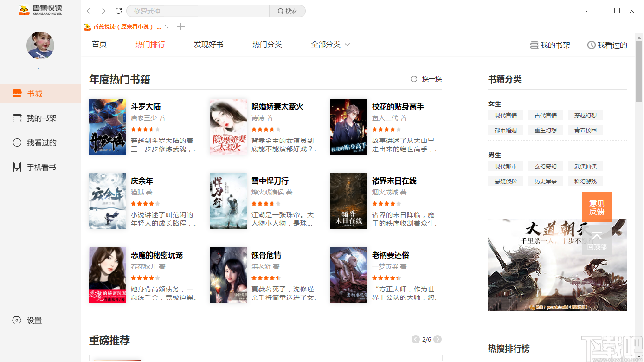This screenshot has width=644, height=362.
Task: Go to previous page of 重磅推荐
Action: [416, 340]
